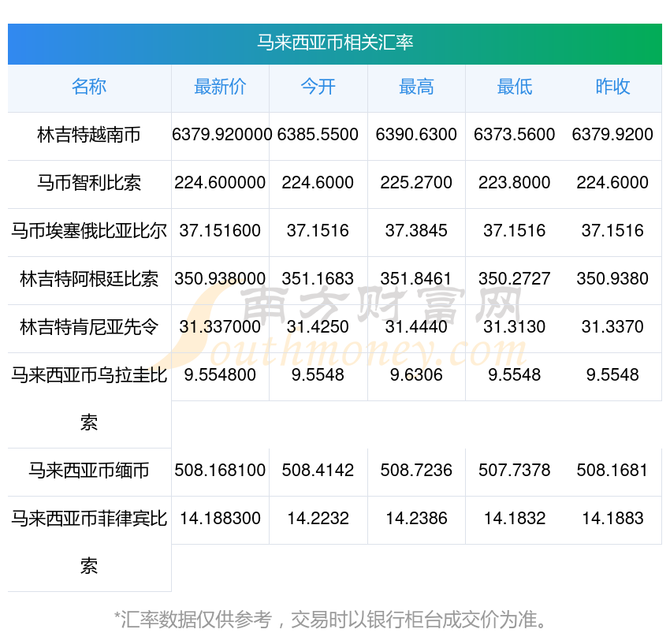Screen dimensions: 670x644
Task: Click the 最新价 column header
Action: click(220, 87)
